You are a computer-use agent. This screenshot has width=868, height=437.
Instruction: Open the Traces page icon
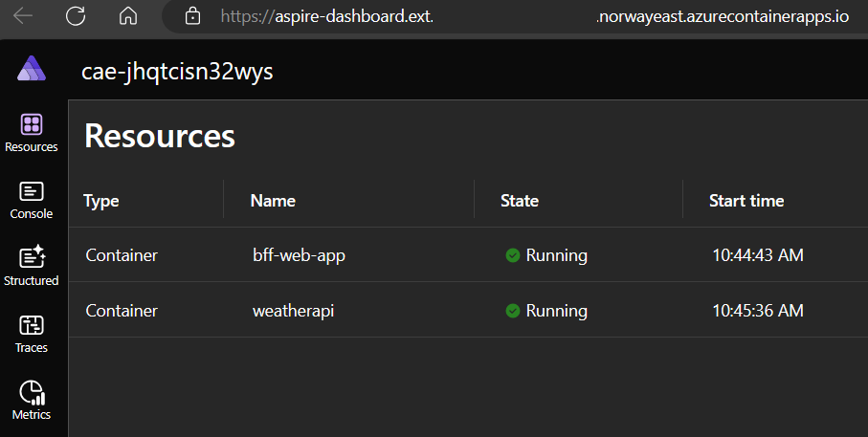click(32, 325)
